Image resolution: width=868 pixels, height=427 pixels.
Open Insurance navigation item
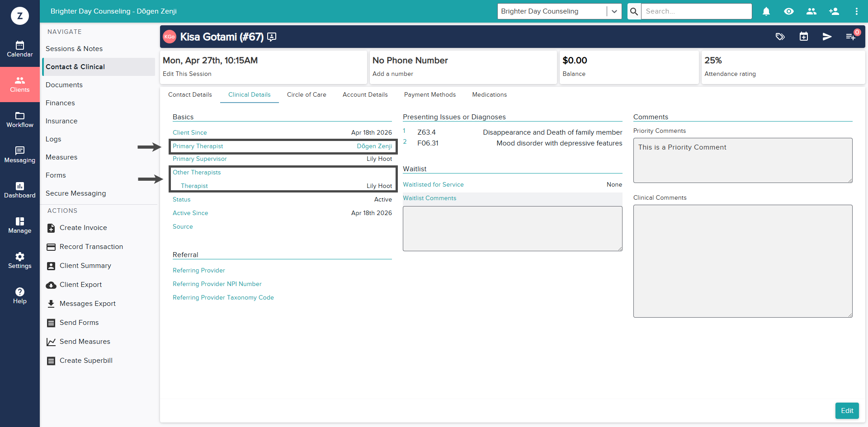pyautogui.click(x=61, y=121)
